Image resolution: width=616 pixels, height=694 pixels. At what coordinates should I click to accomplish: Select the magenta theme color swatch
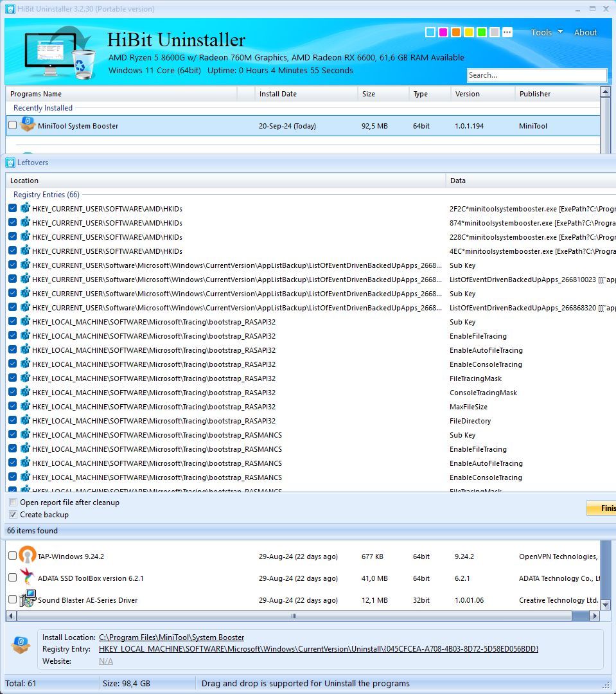[443, 32]
